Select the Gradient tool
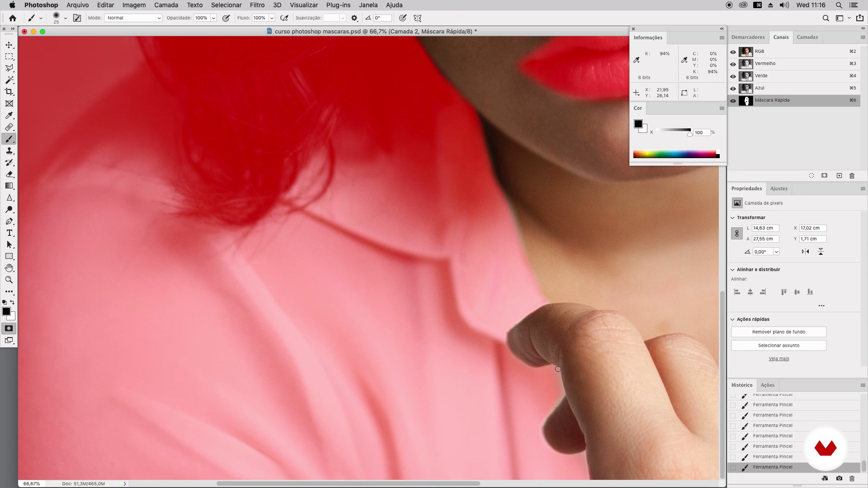The width and height of the screenshot is (868, 488). coord(9,186)
